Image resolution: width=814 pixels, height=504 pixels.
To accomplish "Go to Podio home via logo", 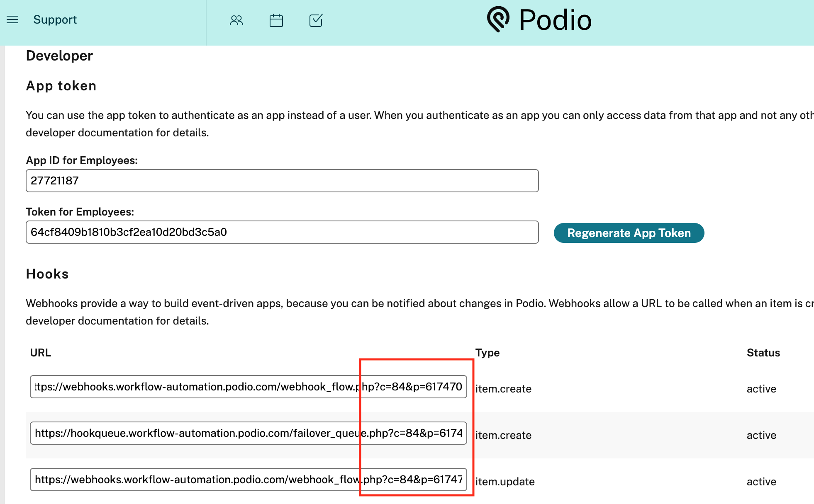I will click(x=539, y=19).
